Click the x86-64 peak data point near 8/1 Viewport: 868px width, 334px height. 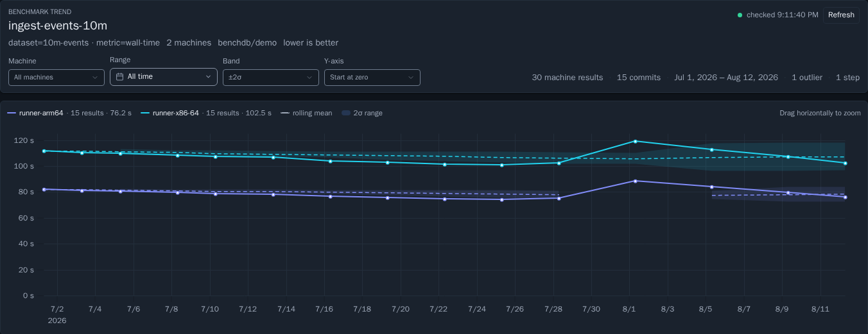pyautogui.click(x=635, y=141)
